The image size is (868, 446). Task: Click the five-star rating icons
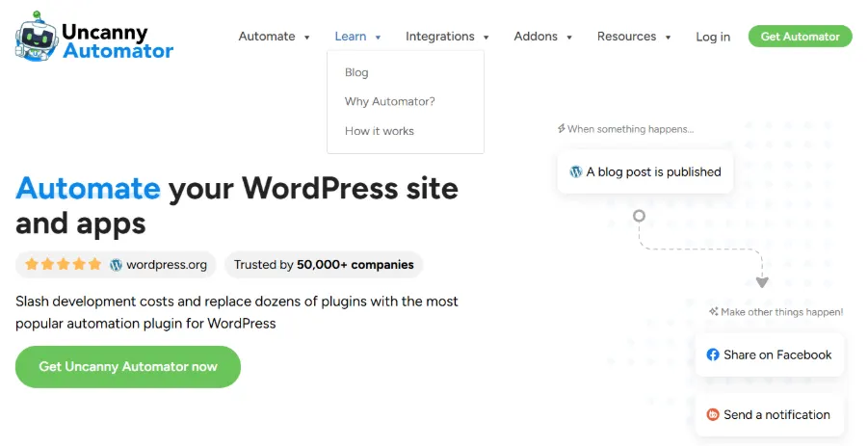pyautogui.click(x=63, y=264)
